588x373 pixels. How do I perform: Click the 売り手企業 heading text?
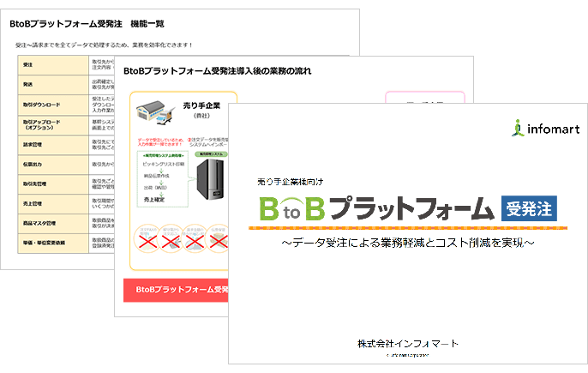coord(201,105)
